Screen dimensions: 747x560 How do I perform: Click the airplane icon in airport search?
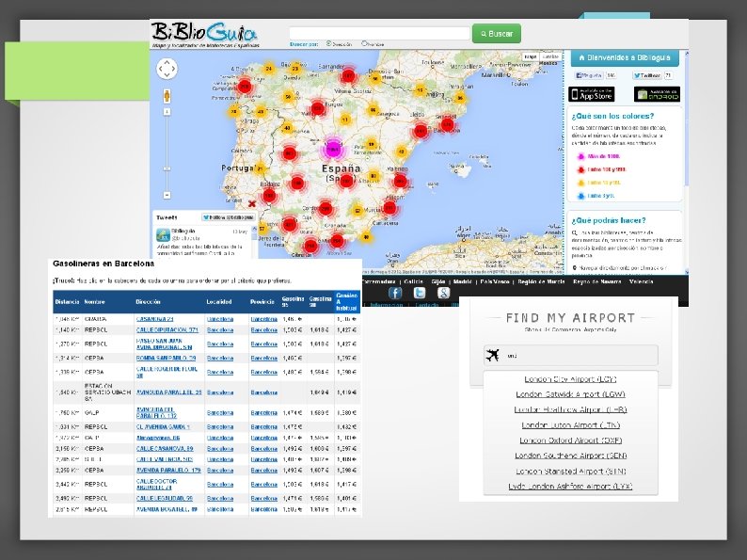click(493, 355)
